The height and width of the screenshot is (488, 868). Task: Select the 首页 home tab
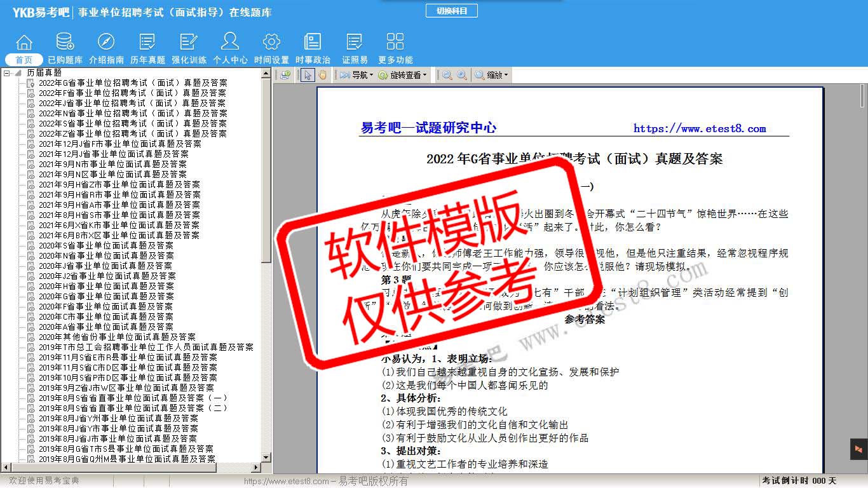[24, 60]
